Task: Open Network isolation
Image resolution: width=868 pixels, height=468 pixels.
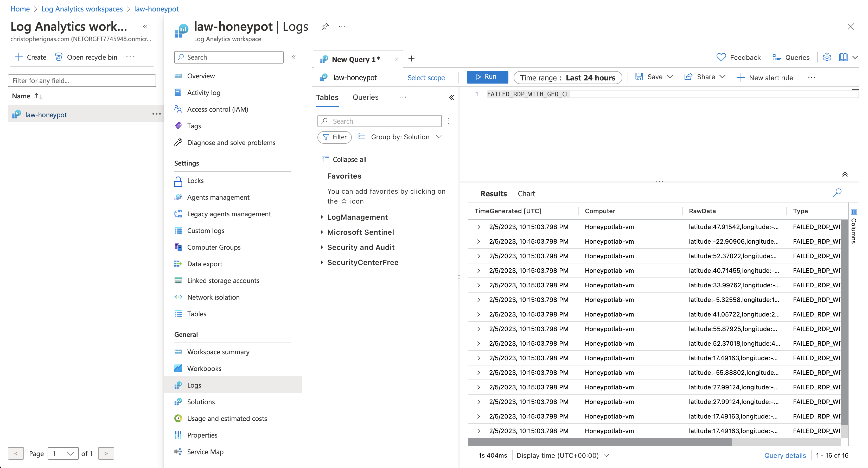Action: point(213,298)
